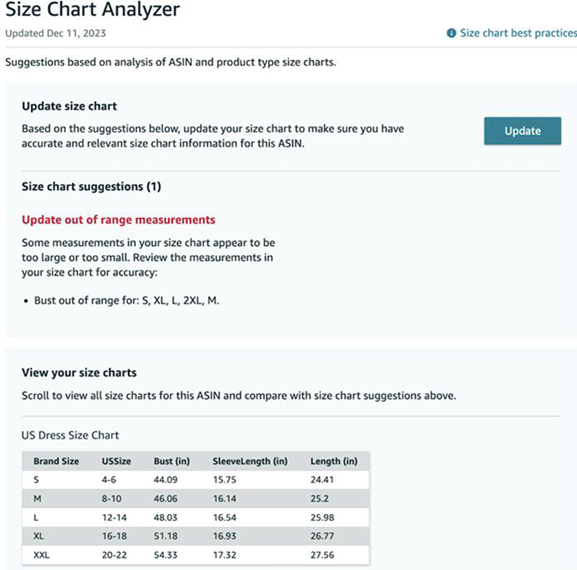This screenshot has width=577, height=570.
Task: Click bust value 54.33 for size XXL
Action: pyautogui.click(x=166, y=555)
